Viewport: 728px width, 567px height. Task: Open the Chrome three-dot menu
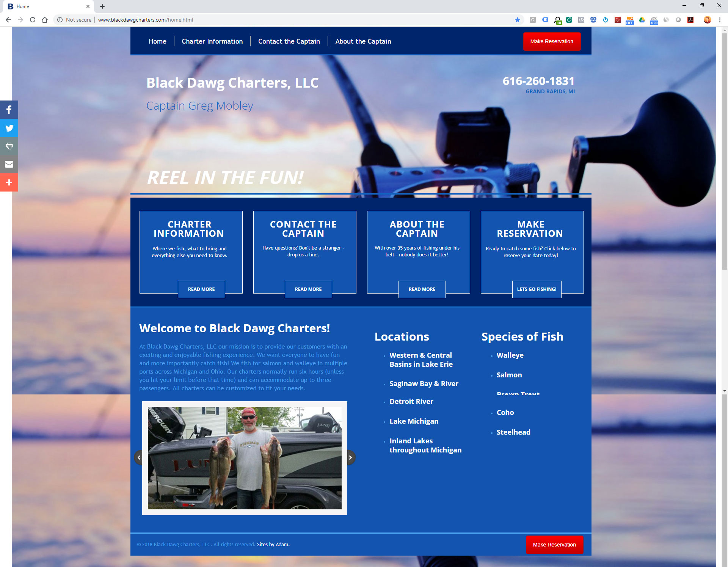tap(720, 20)
